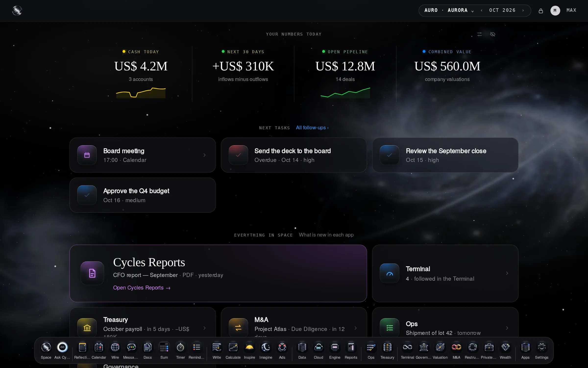
Task: Click Open Cycles Reports link
Action: pyautogui.click(x=142, y=288)
